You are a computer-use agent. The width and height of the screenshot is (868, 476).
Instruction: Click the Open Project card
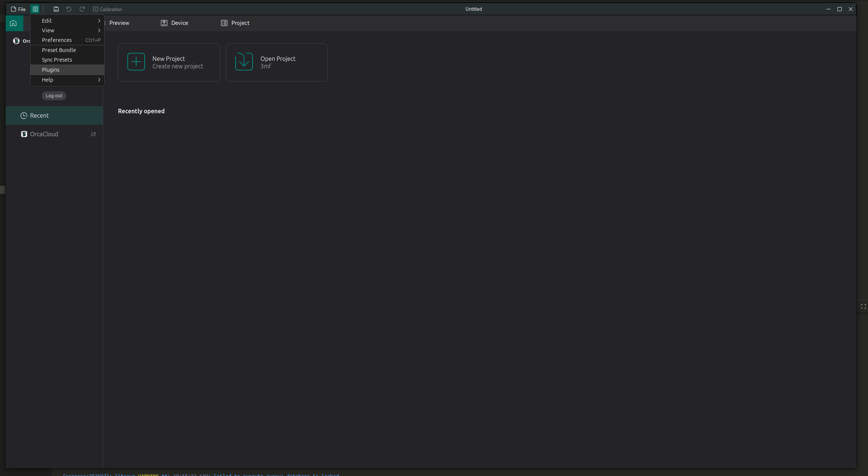coord(277,62)
